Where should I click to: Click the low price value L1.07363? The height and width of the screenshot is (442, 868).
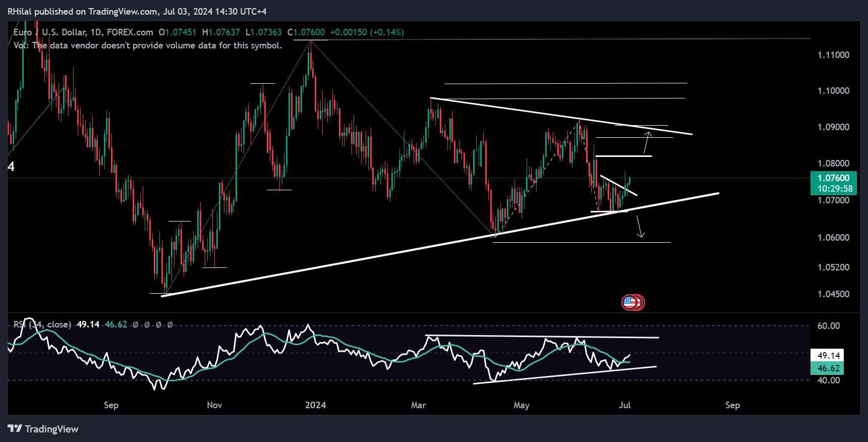point(264,32)
